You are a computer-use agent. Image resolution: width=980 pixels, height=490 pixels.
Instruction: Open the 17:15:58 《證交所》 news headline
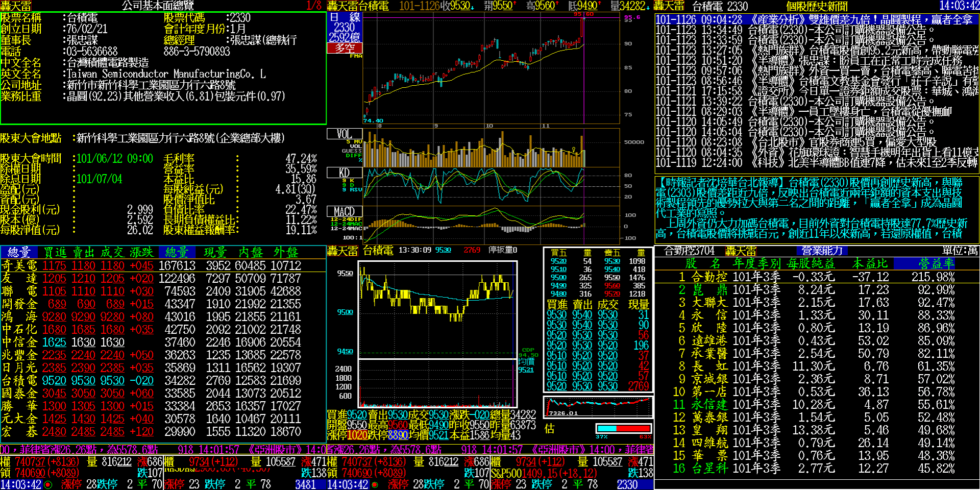coord(817,91)
